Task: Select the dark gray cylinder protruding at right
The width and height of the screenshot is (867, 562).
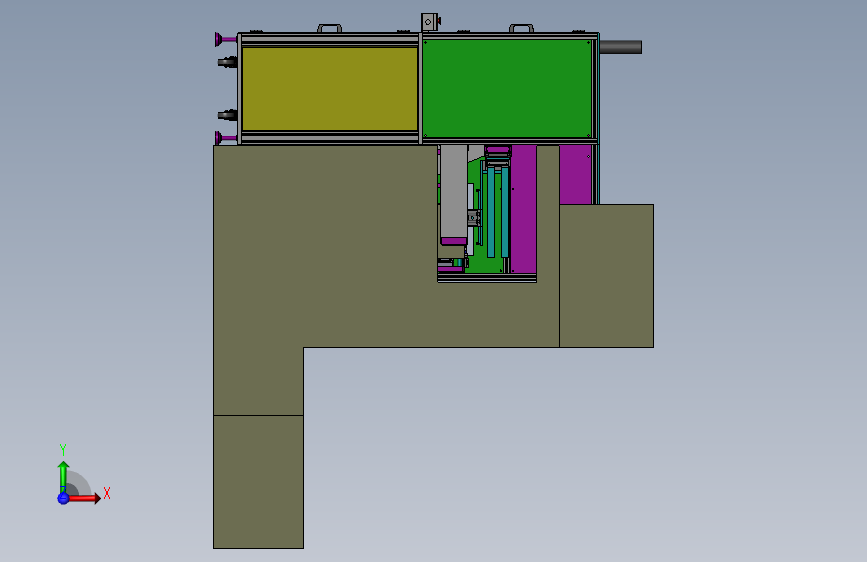Action: point(620,47)
